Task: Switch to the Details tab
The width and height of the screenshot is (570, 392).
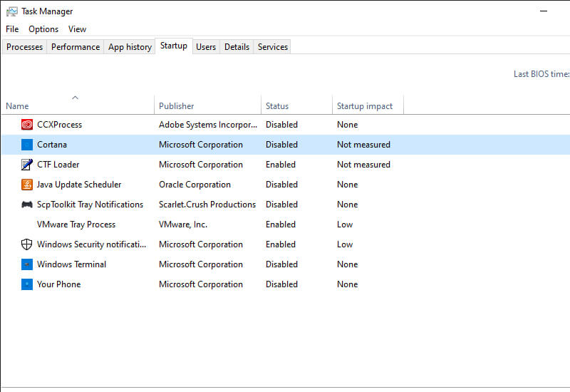Action: point(237,47)
